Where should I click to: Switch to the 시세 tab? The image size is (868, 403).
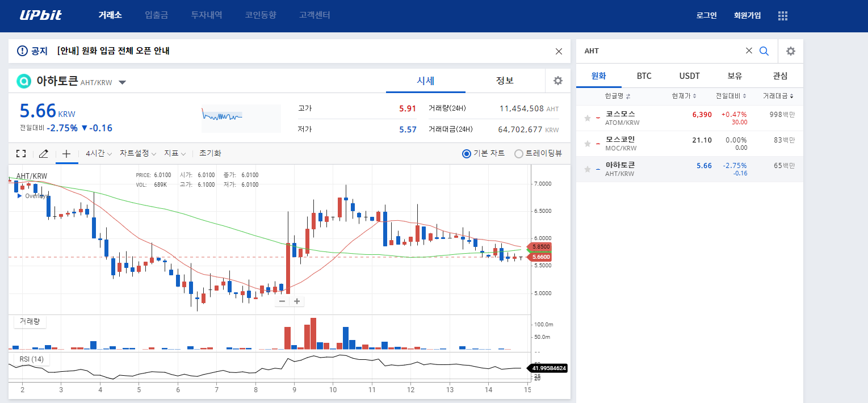tap(426, 81)
